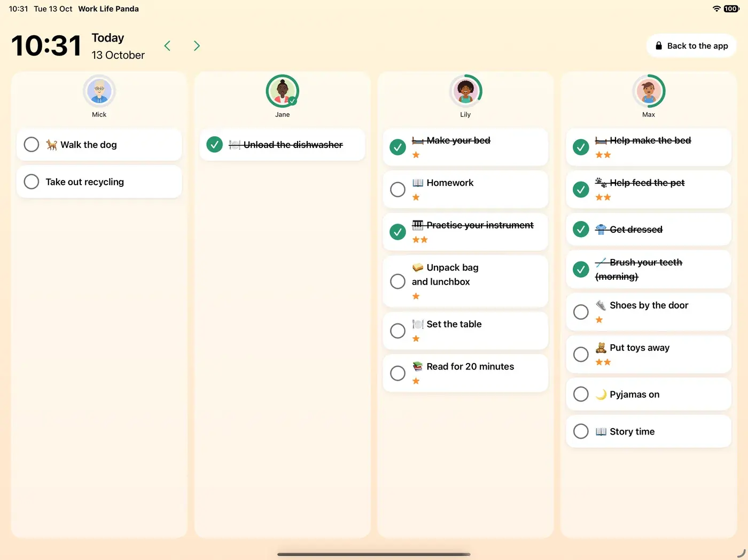
Task: Select Max's avatar at column top
Action: [649, 91]
